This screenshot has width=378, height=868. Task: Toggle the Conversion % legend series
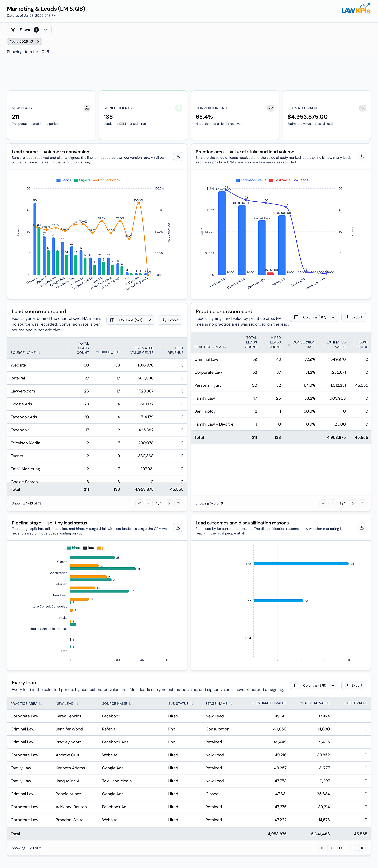point(106,180)
